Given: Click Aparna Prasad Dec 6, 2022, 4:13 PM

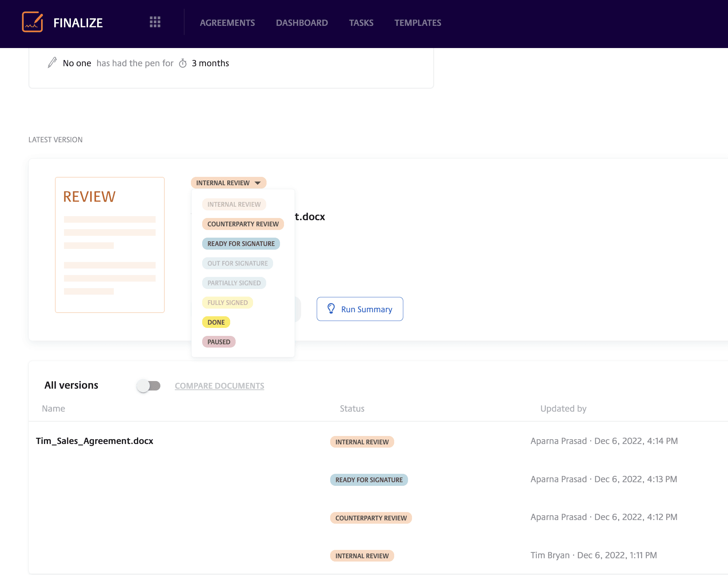Looking at the screenshot, I should (604, 479).
